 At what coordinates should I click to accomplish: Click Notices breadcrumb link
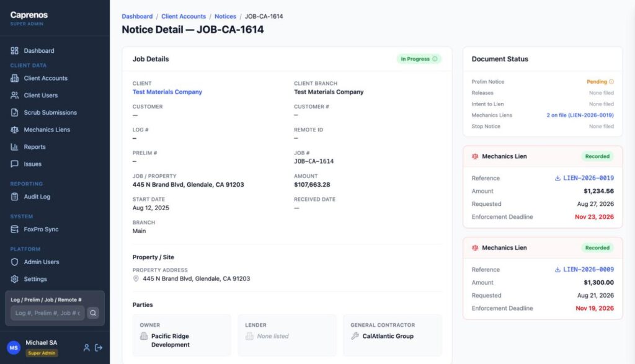(x=225, y=16)
